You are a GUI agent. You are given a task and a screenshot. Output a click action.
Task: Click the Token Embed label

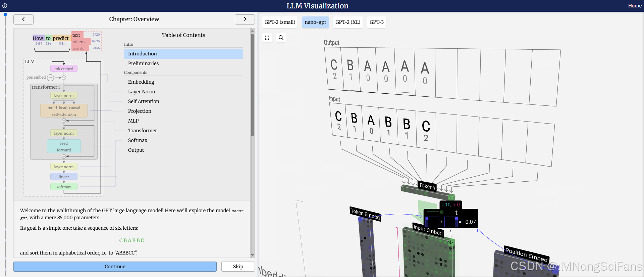coord(365,214)
